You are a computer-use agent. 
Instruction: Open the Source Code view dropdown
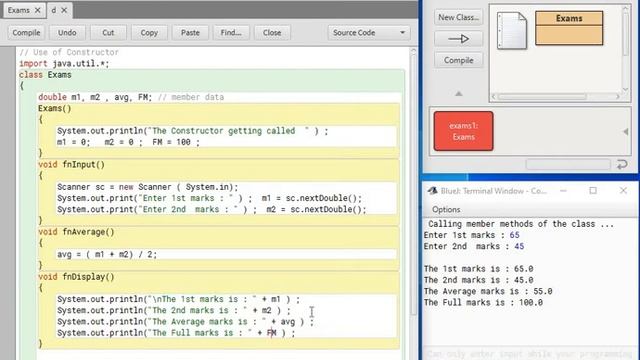(x=369, y=33)
